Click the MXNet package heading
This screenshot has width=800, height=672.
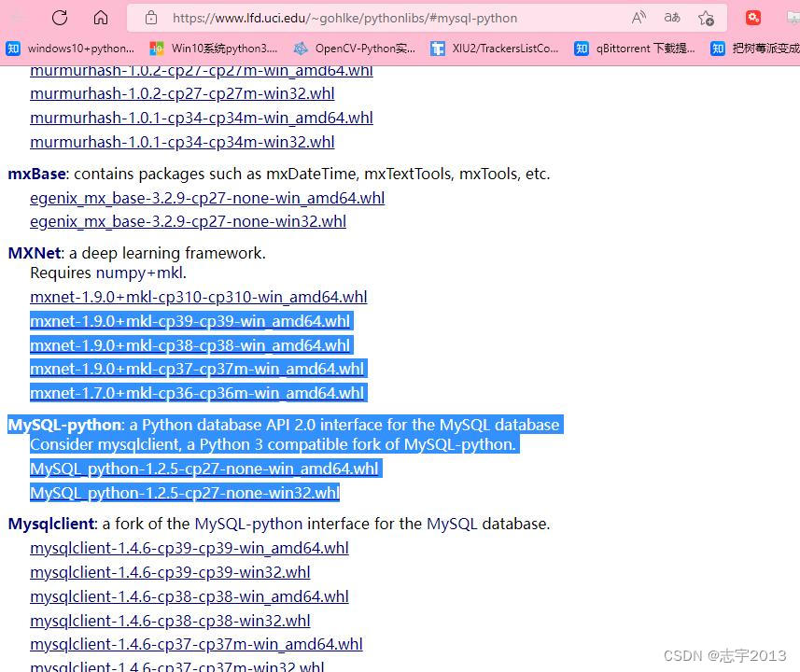click(35, 253)
